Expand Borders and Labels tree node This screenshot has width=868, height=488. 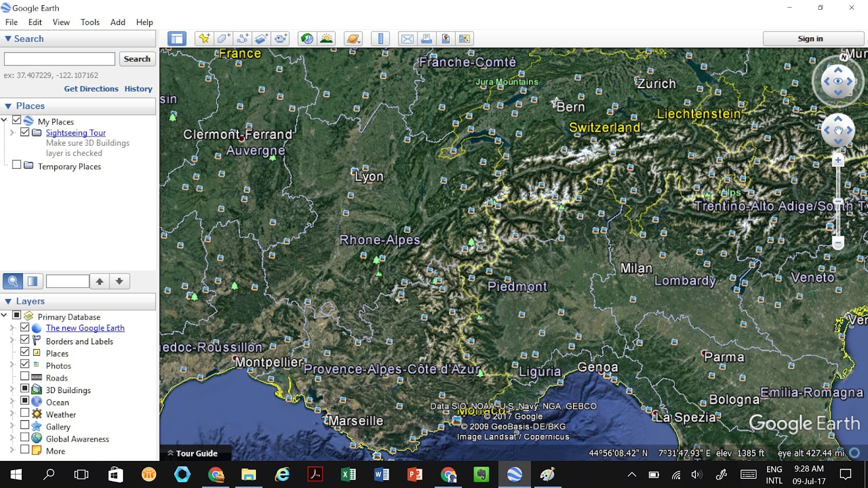tap(12, 340)
